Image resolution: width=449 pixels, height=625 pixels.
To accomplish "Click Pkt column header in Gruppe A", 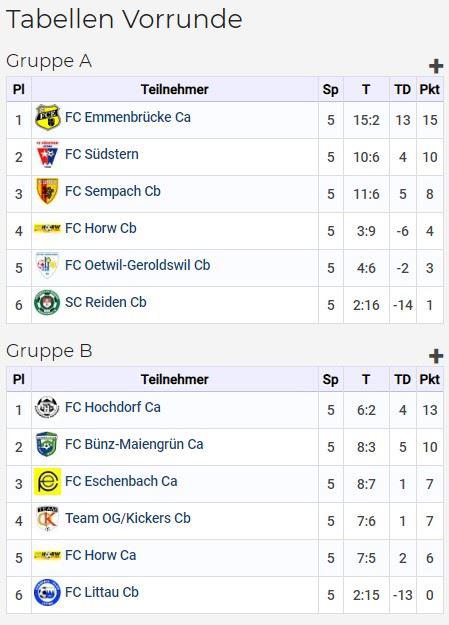I will tap(429, 89).
